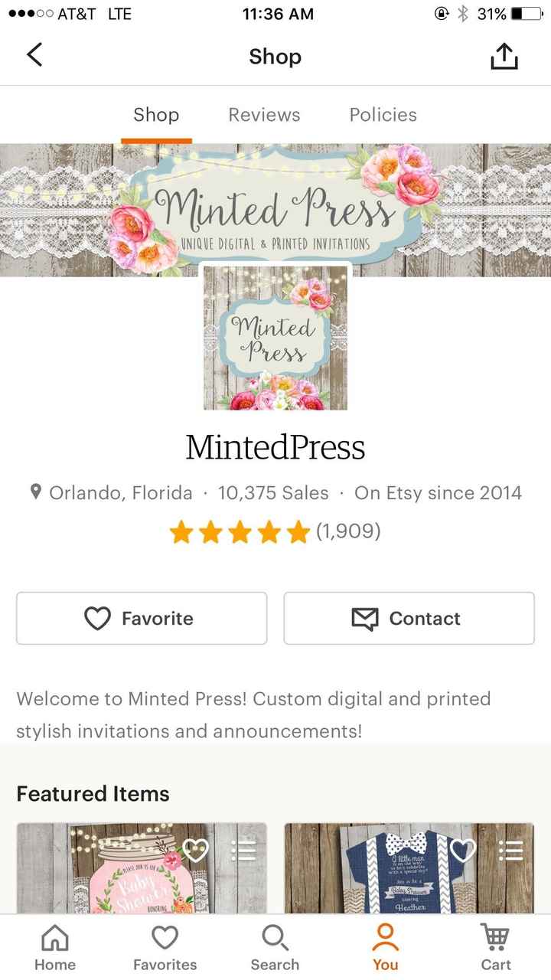Switch to the Policies tab

click(383, 114)
